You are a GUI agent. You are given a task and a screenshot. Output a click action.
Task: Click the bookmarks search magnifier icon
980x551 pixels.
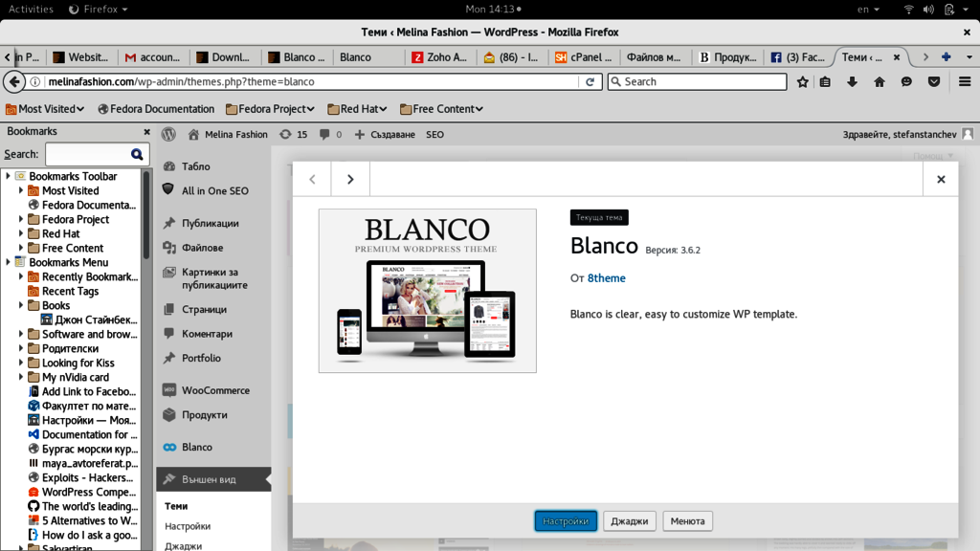pyautogui.click(x=137, y=154)
